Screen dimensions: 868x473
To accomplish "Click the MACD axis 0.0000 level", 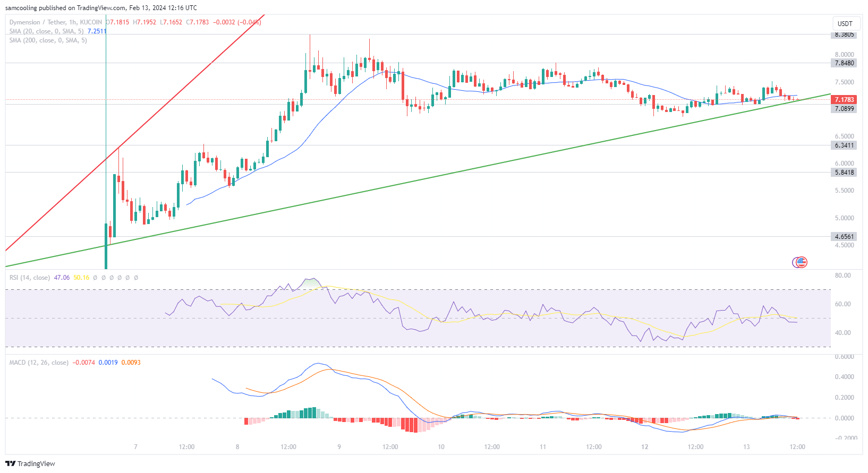I will (844, 418).
